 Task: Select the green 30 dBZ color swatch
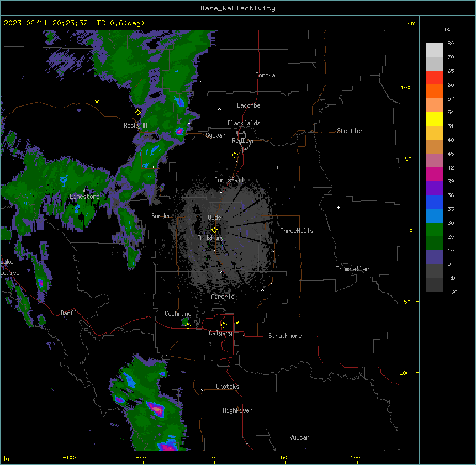coord(434,230)
